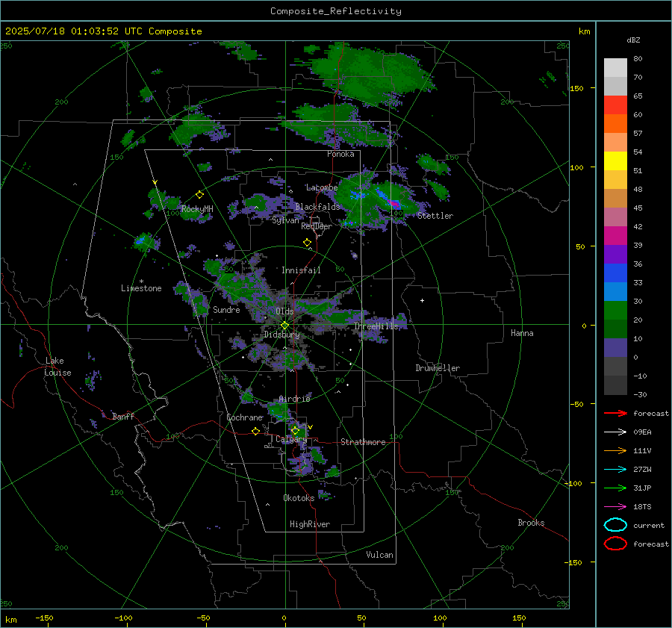Click the 'Sundre' map label
The image size is (672, 628).
226,310
